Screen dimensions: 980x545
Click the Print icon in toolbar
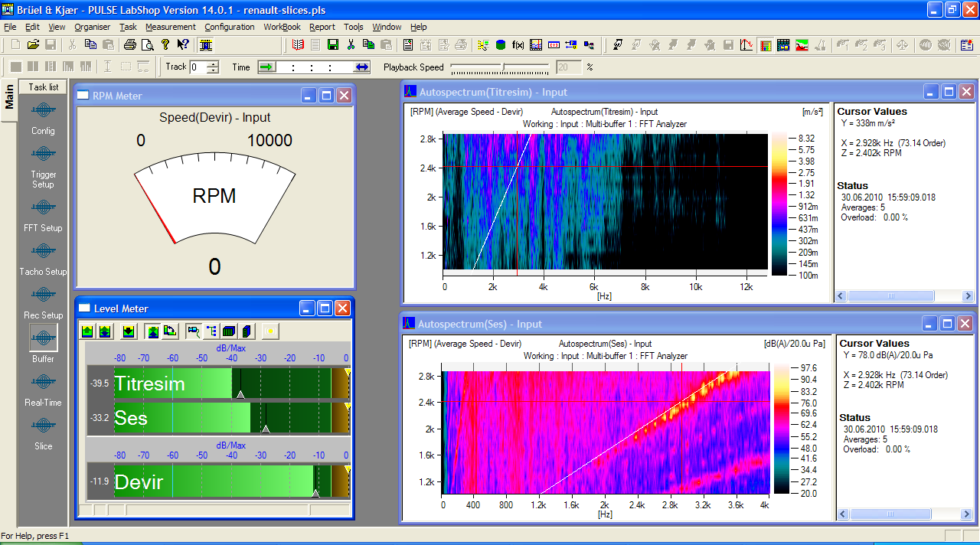click(130, 45)
